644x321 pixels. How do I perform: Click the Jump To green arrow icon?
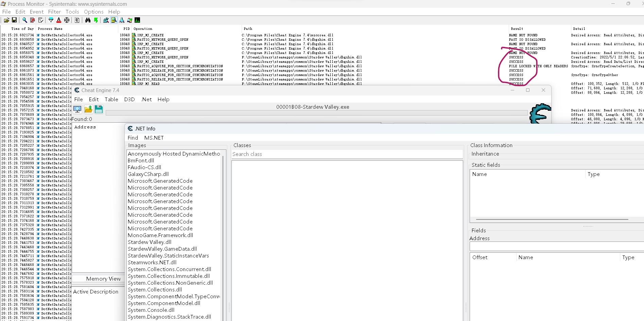(x=96, y=20)
